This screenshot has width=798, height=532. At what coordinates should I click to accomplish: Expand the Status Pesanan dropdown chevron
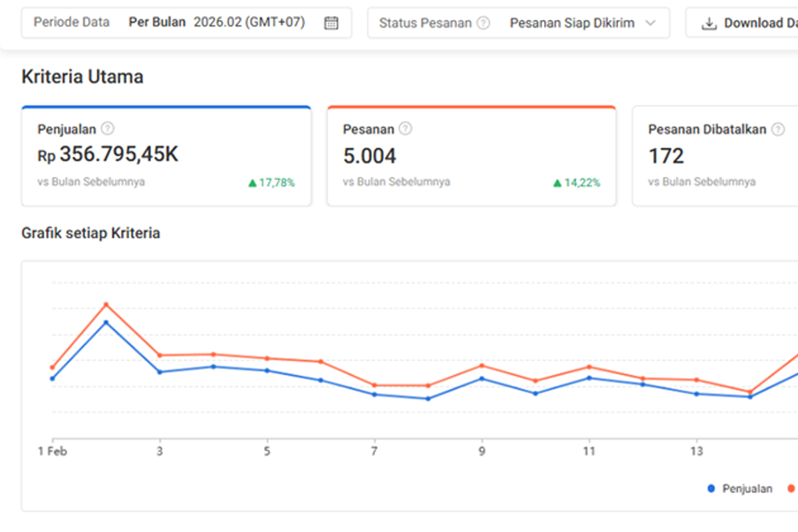coord(650,23)
